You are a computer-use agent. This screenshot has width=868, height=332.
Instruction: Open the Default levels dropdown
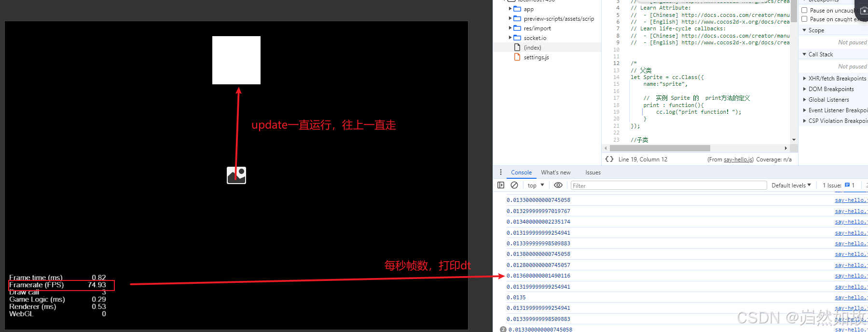coord(791,185)
